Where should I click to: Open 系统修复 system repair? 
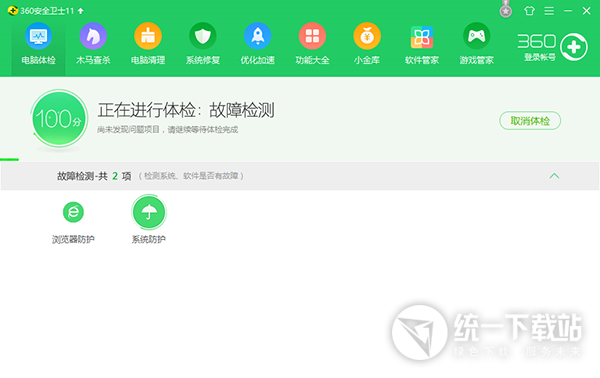tap(202, 44)
